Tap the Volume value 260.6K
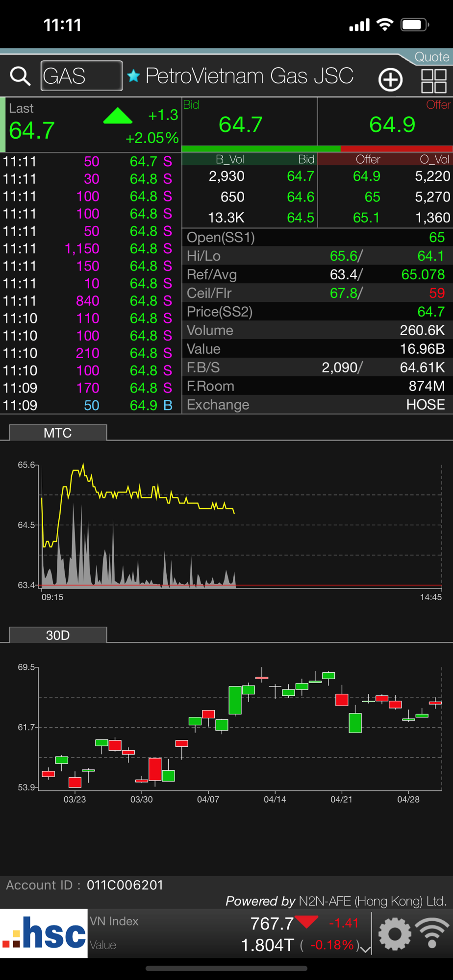This screenshot has height=980, width=453. (422, 330)
